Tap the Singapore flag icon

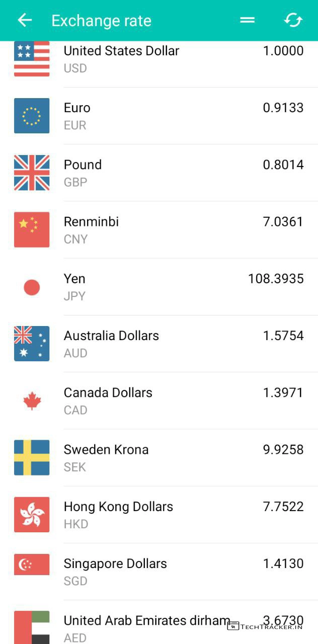pyautogui.click(x=32, y=565)
